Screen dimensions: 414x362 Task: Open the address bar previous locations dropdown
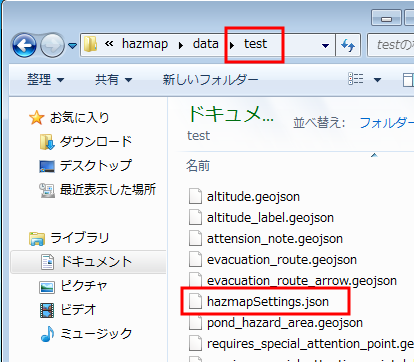click(x=326, y=45)
